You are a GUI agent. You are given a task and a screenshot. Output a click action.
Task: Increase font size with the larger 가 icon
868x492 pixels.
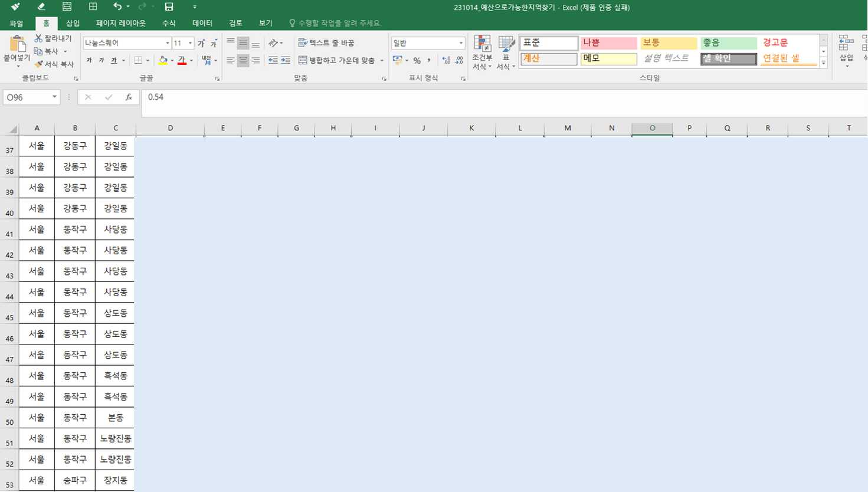(x=201, y=43)
